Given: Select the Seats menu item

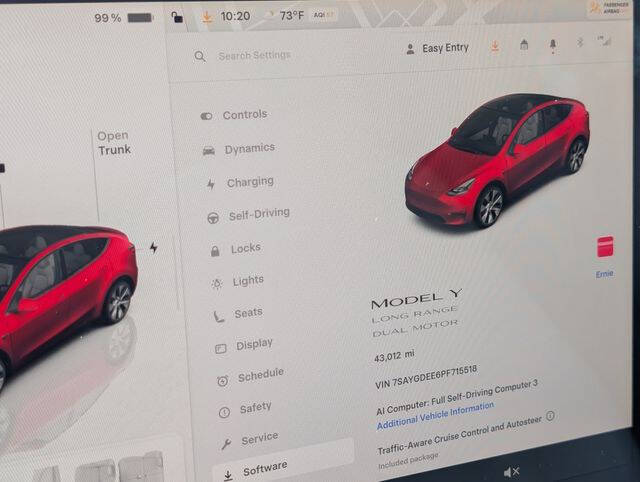Looking at the screenshot, I should click(238, 314).
